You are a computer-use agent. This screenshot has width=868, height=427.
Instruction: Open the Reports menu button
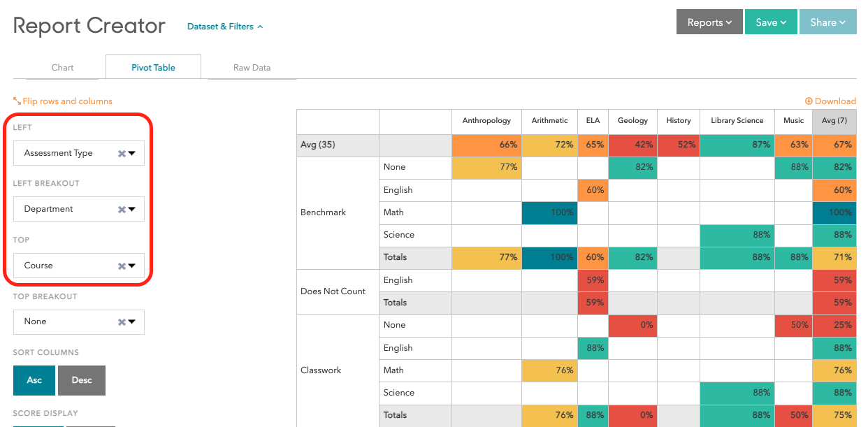(x=709, y=22)
